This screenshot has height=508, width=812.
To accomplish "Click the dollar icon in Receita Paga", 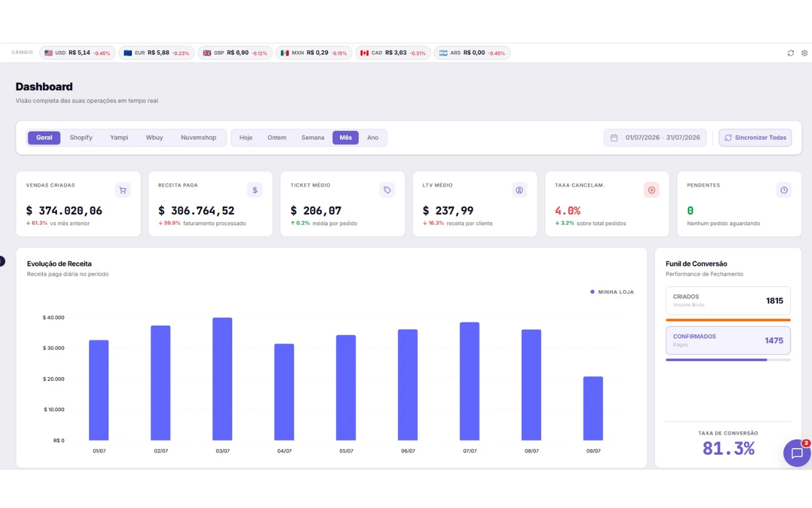I will point(255,190).
